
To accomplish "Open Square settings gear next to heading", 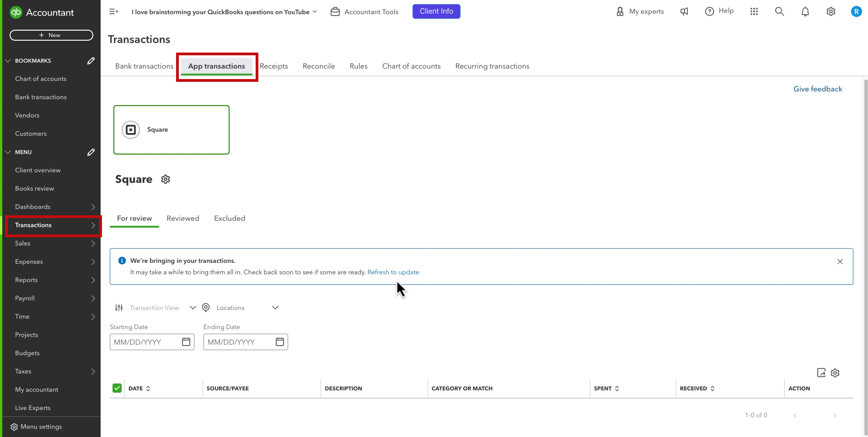I will [166, 179].
